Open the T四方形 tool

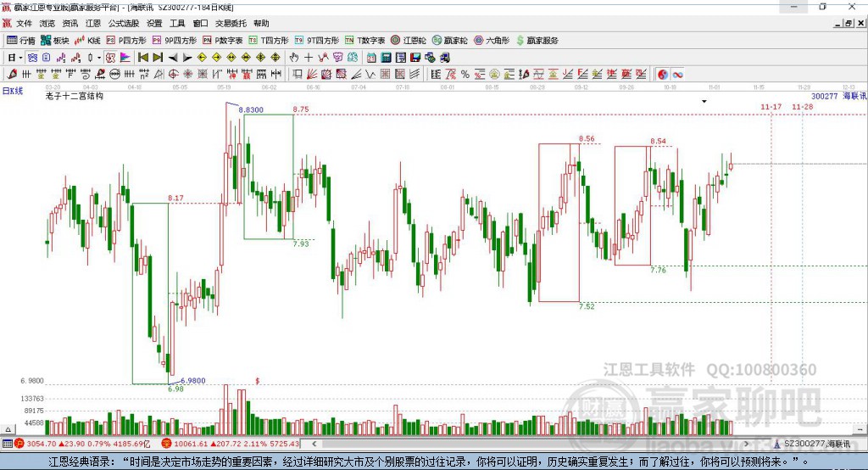pyautogui.click(x=269, y=41)
